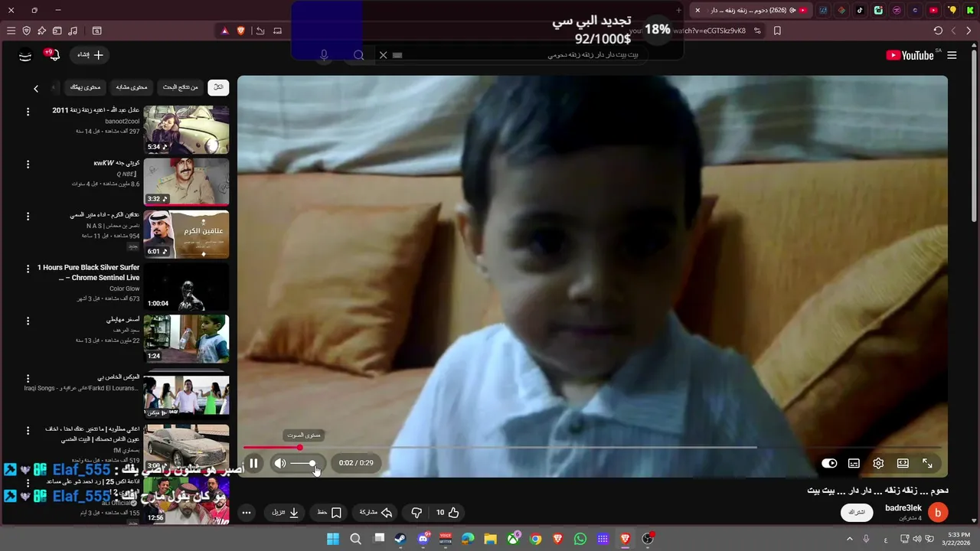Open the '1 Hours Pure Black Silver Surfer' title
The height and width of the screenshot is (551, 980).
(89, 272)
